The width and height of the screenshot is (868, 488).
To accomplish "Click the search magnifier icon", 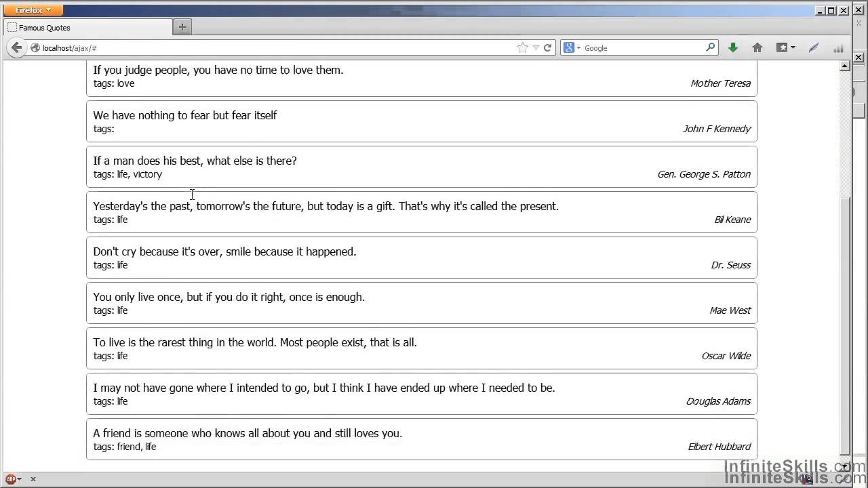I will click(710, 47).
